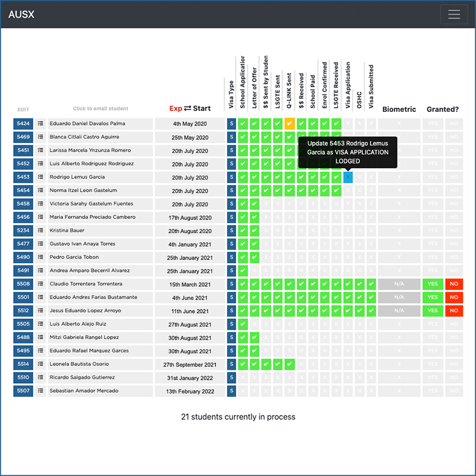The image size is (476, 476).
Task: Click Biometric N/A cell for Claudio Torrentera
Action: pyautogui.click(x=399, y=284)
